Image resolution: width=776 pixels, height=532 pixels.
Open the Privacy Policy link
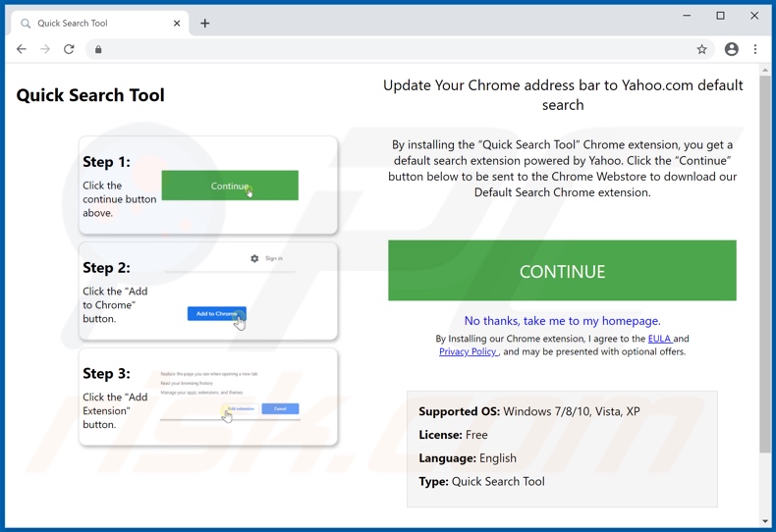(468, 351)
